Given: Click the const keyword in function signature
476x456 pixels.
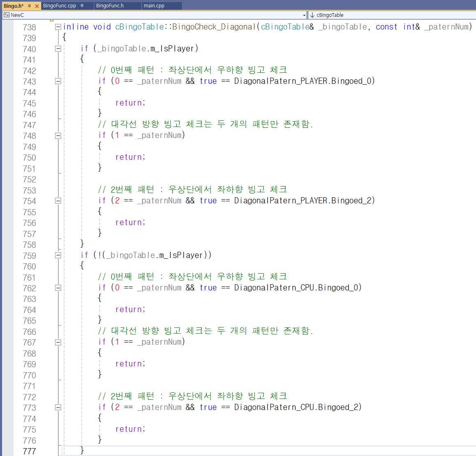Looking at the screenshot, I should (386, 27).
